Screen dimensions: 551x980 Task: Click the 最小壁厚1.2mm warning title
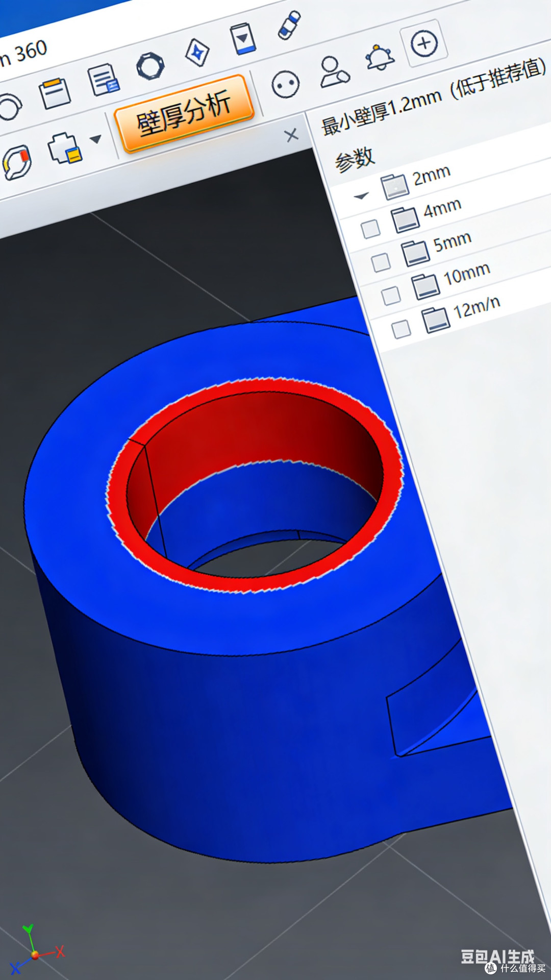435,97
